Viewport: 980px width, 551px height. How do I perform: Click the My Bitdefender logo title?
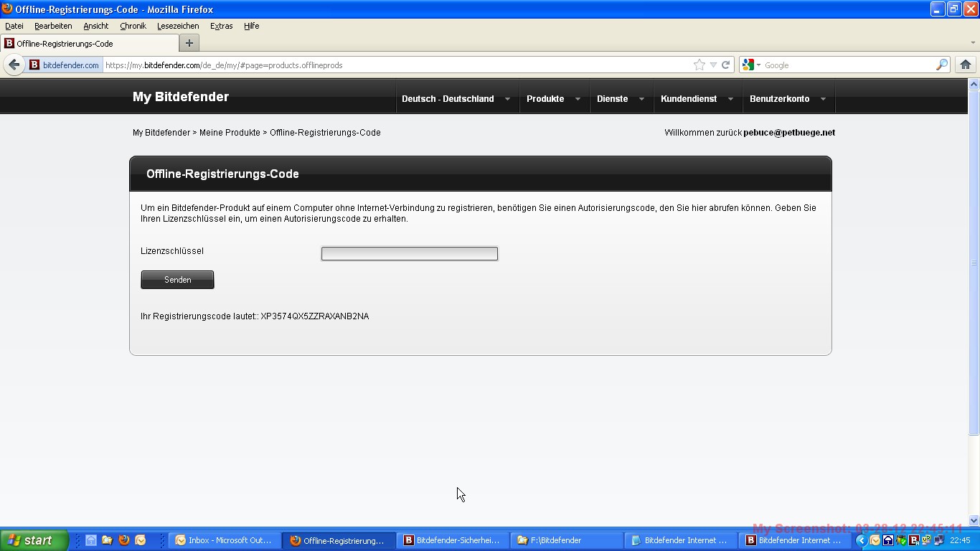181,97
